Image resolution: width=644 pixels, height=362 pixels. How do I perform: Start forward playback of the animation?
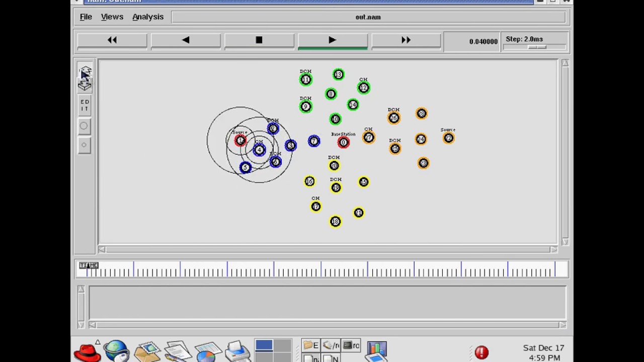333,40
